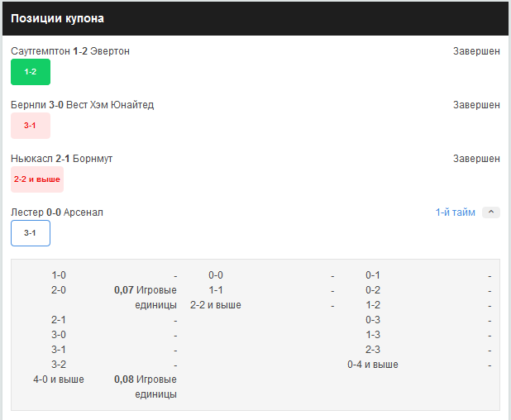Click the 0,08 Игровые единицы value
Screen dimensions: 511x420
click(146, 387)
